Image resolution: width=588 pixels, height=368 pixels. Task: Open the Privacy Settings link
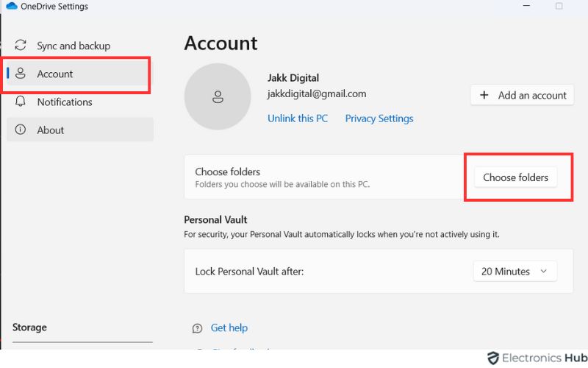click(379, 118)
